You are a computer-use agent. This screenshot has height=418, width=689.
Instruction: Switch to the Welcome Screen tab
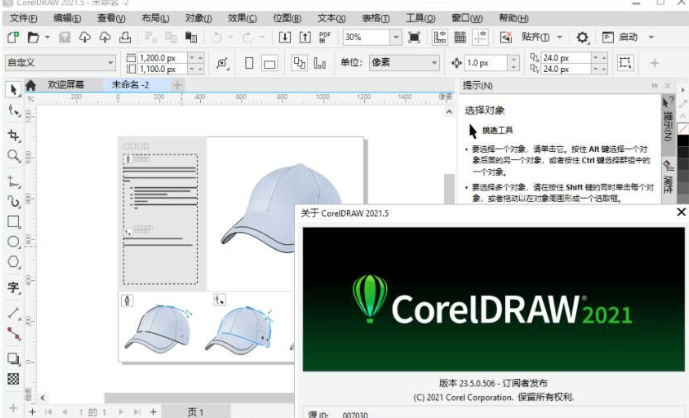pyautogui.click(x=66, y=85)
